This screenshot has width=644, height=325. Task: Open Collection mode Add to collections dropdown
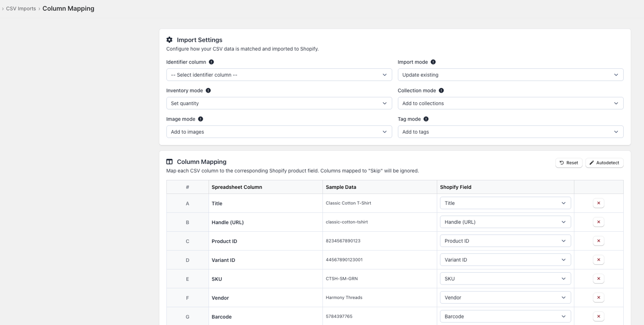(511, 103)
